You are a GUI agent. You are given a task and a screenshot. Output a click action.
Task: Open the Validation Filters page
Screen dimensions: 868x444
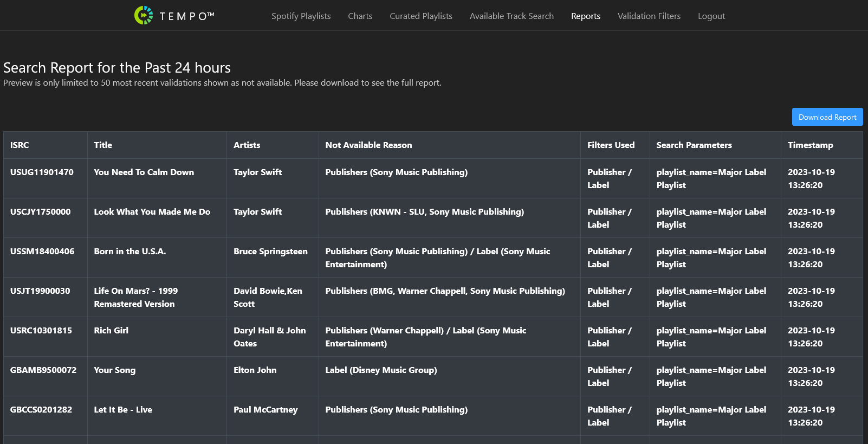click(x=649, y=16)
